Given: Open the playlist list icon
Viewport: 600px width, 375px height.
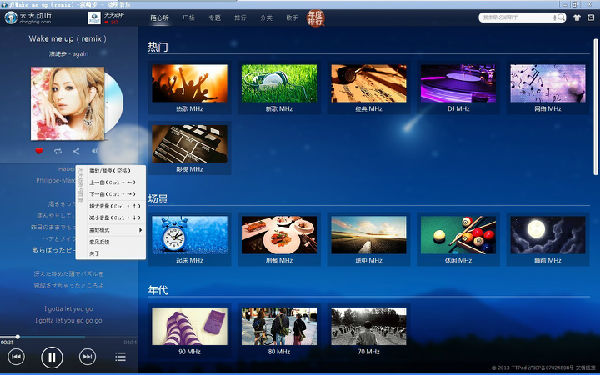Looking at the screenshot, I should tap(121, 357).
